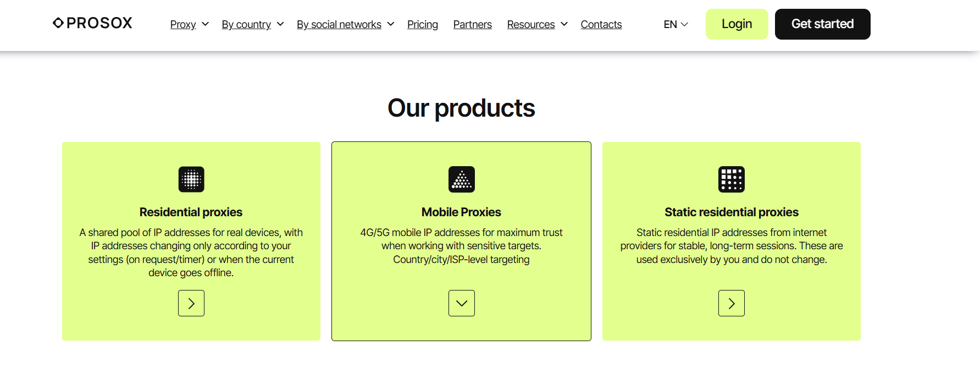Click the Residential proxies dotted-circle icon
The width and height of the screenshot is (980, 389).
191,179
